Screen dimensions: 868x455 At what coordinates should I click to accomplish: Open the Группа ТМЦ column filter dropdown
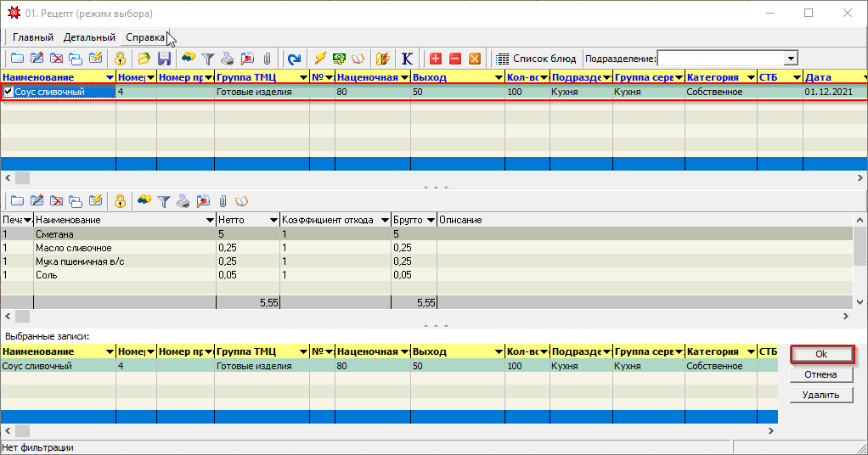point(303,77)
